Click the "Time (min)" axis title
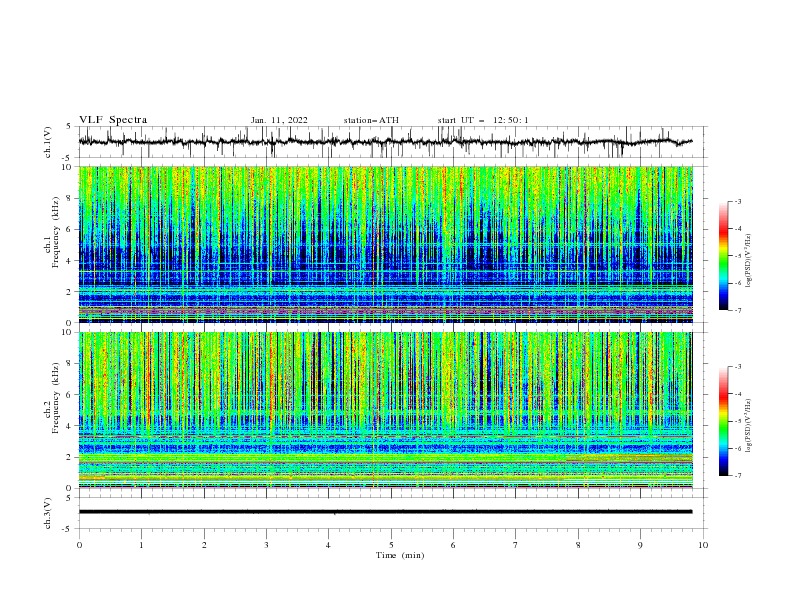Viewport: 792px width, 612px height. [400, 555]
